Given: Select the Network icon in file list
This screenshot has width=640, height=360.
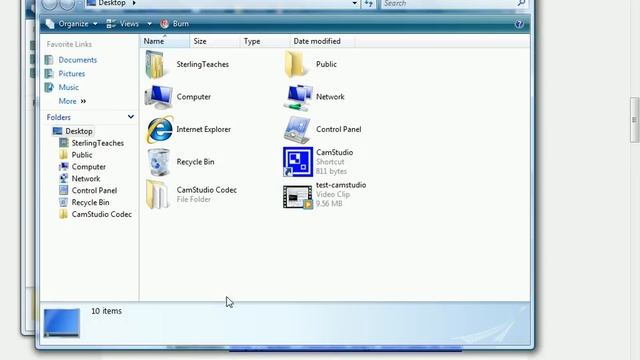Looking at the screenshot, I should [x=298, y=97].
